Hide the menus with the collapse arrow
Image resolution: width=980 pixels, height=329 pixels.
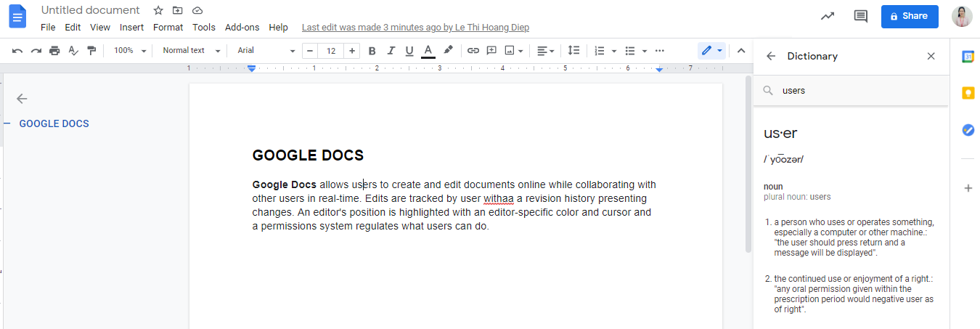(x=741, y=51)
